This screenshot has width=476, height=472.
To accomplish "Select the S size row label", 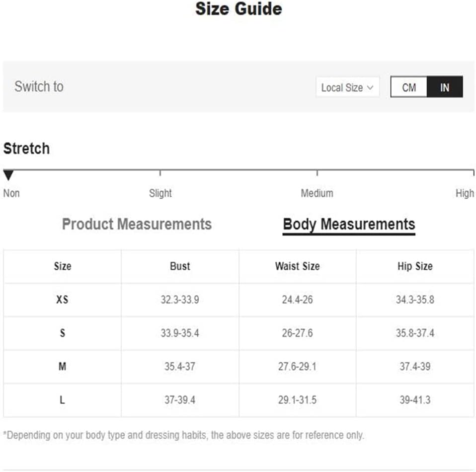I will [62, 333].
